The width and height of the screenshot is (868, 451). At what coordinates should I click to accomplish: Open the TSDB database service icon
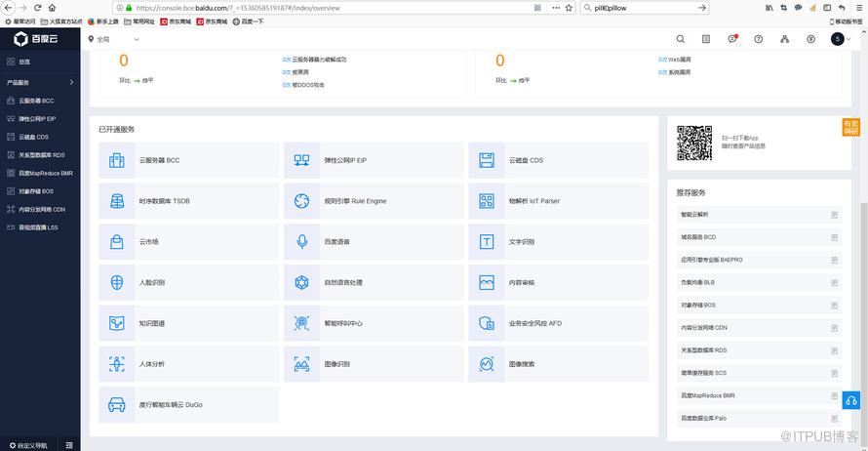click(117, 201)
